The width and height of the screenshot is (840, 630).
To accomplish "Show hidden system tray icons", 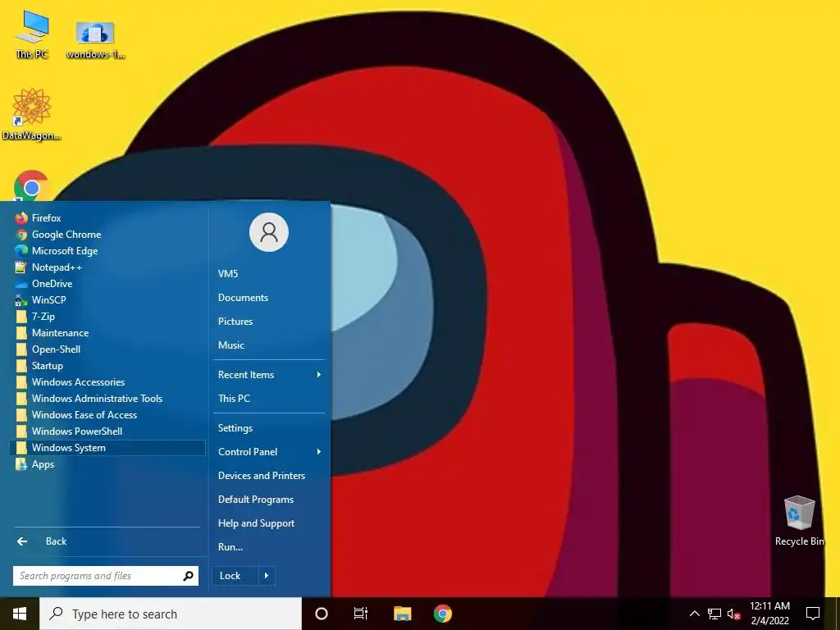I will [x=694, y=614].
